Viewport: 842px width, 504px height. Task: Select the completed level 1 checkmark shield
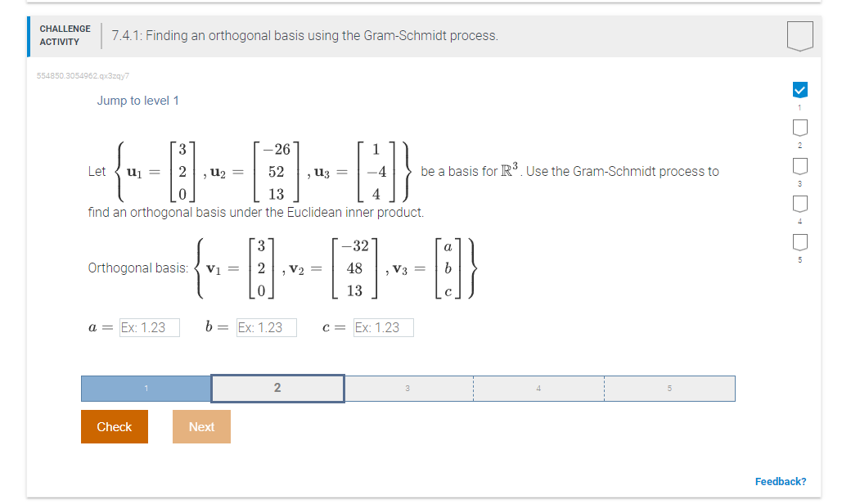799,88
